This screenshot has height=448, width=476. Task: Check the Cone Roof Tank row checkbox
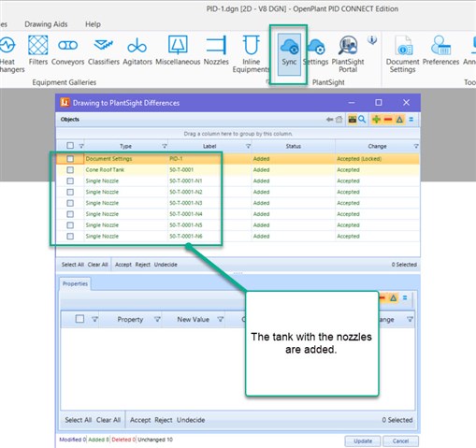pyautogui.click(x=70, y=170)
